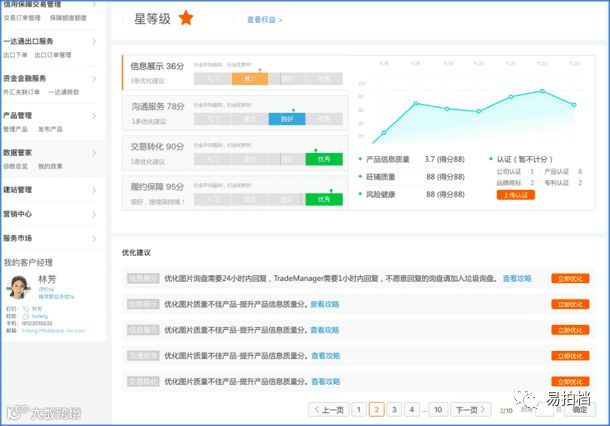Click the lowest data point on the line chart
Viewport: 610px width, 426px height.
tap(384, 133)
